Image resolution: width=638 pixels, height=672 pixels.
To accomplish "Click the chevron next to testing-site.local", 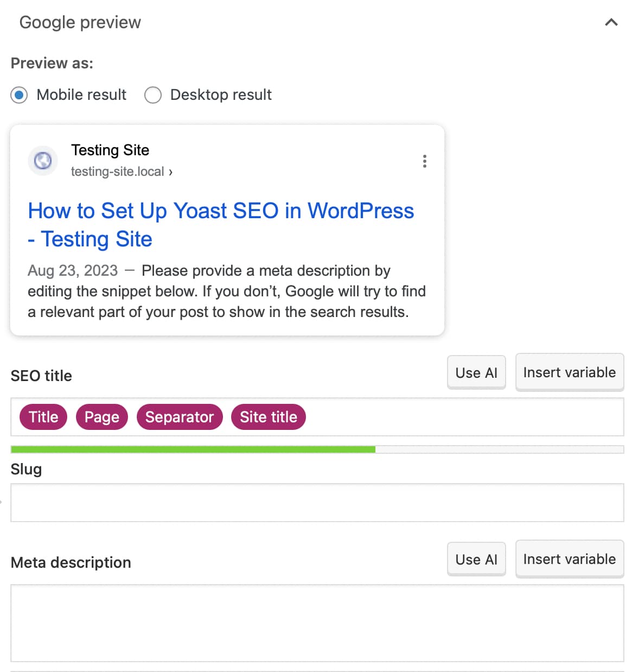I will pos(171,172).
